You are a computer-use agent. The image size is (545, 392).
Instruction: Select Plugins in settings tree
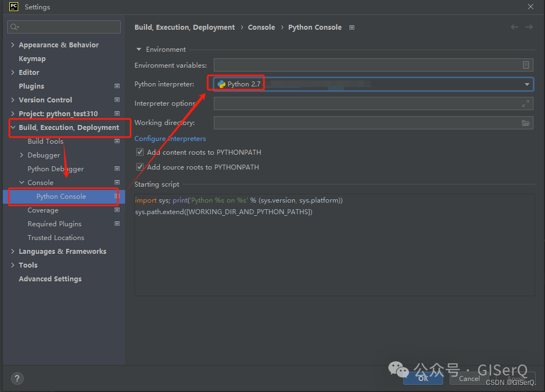click(x=31, y=86)
